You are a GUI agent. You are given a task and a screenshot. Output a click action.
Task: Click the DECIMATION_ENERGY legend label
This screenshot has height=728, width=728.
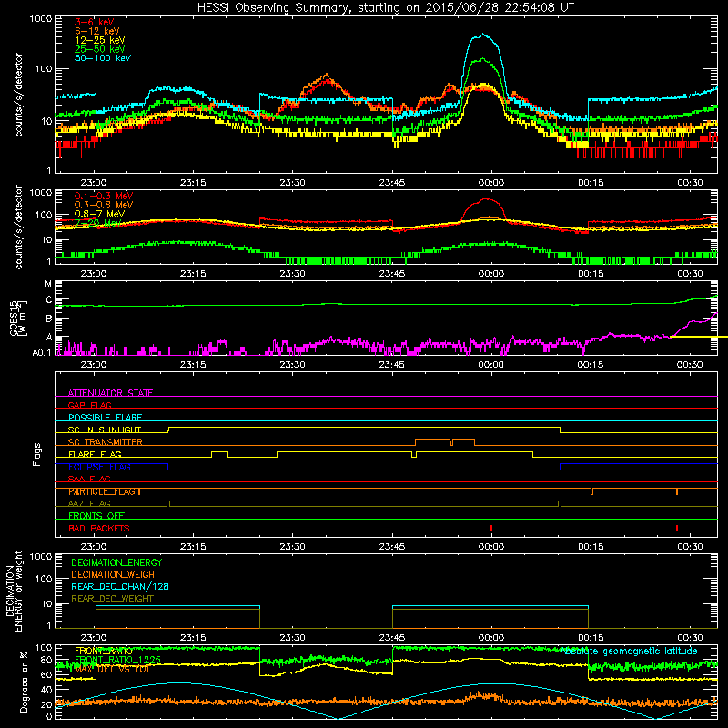(x=116, y=562)
